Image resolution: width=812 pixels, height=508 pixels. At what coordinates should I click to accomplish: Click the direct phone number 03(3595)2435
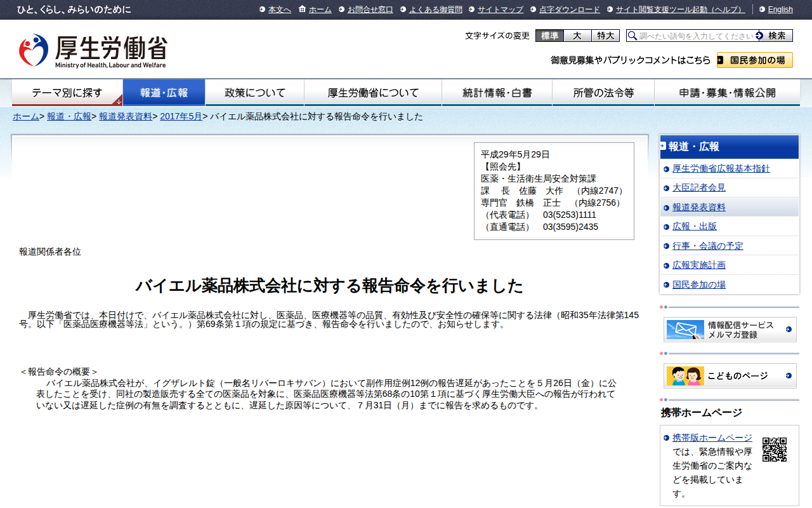coord(570,227)
